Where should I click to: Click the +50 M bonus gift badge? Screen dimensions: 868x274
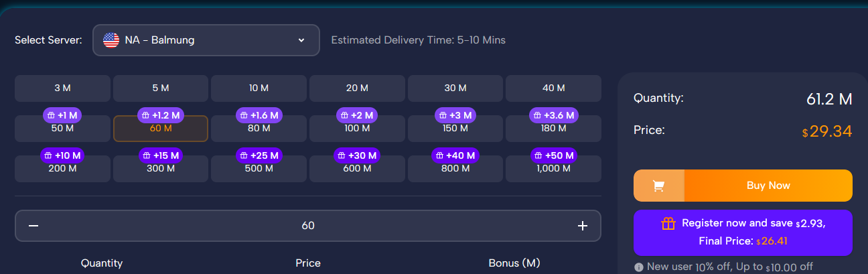point(553,155)
